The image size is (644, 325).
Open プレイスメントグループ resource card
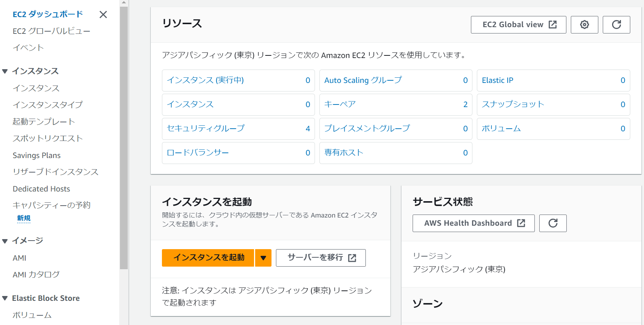coord(396,129)
